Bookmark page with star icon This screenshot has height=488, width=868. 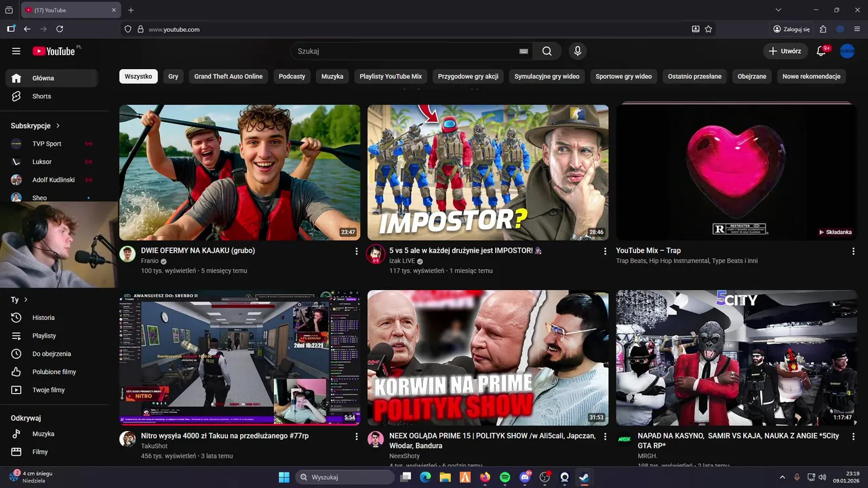point(709,29)
